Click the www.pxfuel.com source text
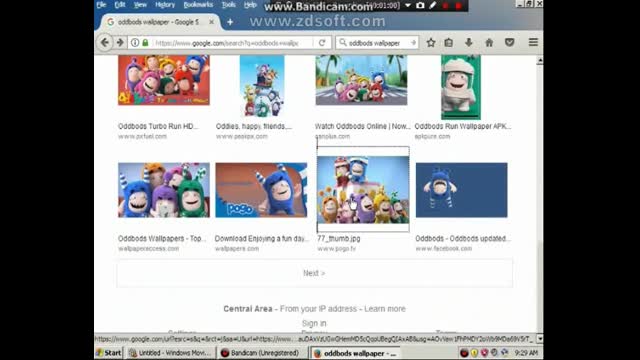This screenshot has width=640, height=360. [x=142, y=136]
